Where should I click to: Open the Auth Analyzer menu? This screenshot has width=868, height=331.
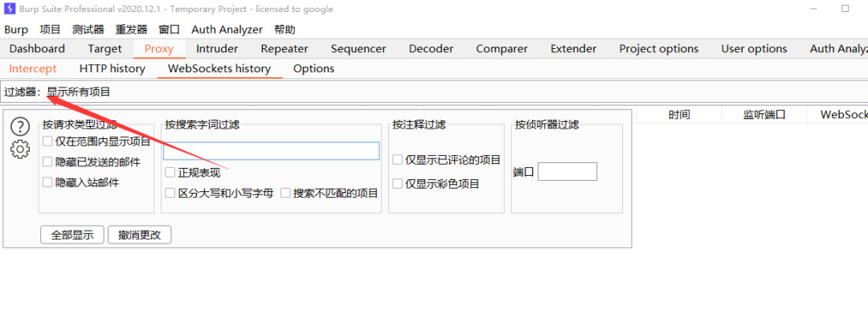tap(227, 30)
